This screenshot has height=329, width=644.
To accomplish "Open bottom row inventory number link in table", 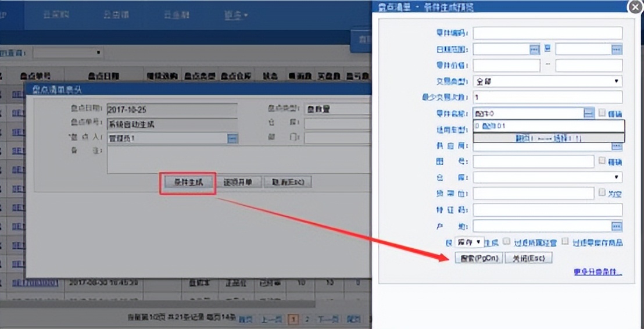I will coord(35,283).
